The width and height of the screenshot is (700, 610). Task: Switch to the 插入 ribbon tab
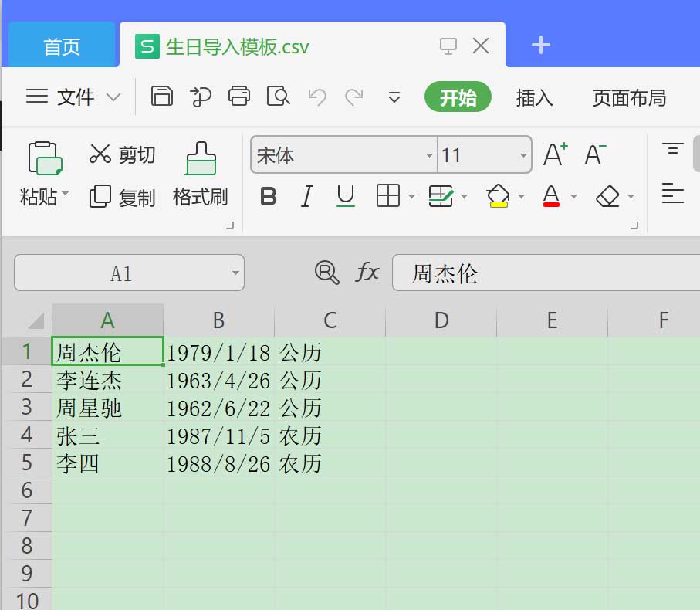pos(535,98)
